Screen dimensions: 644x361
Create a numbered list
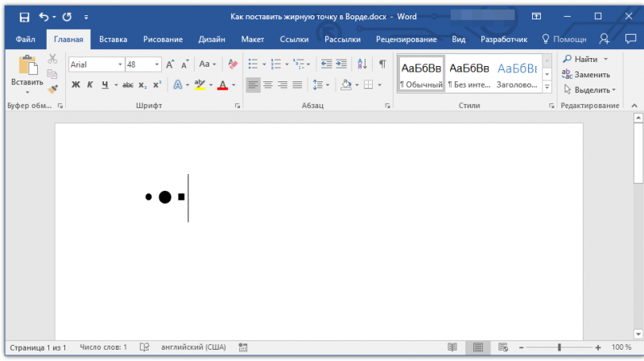[276, 64]
